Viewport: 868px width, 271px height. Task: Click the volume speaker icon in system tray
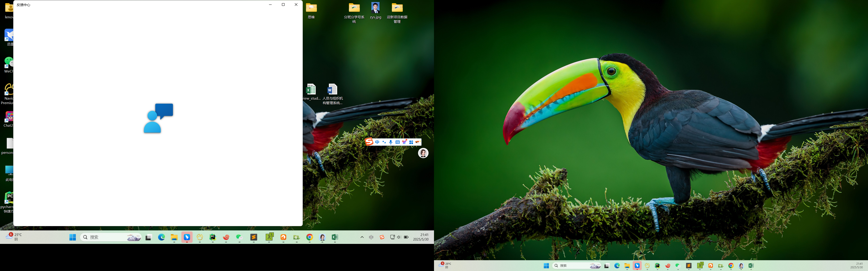click(399, 237)
